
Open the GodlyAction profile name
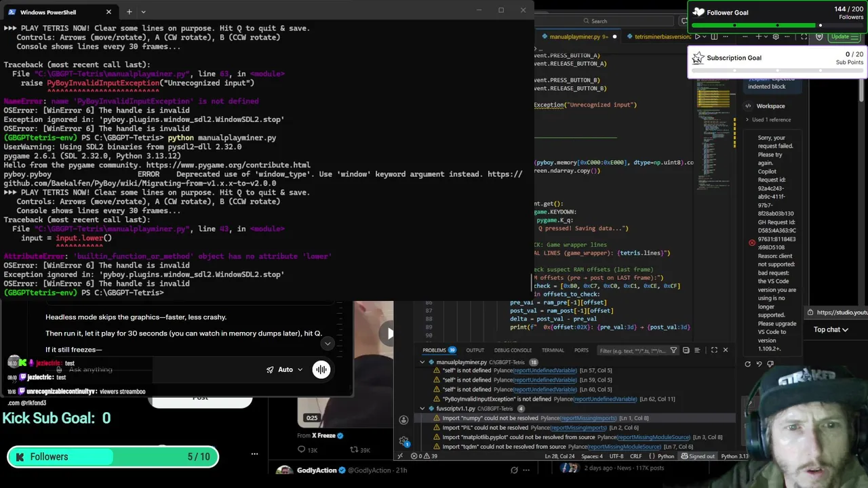pos(316,470)
